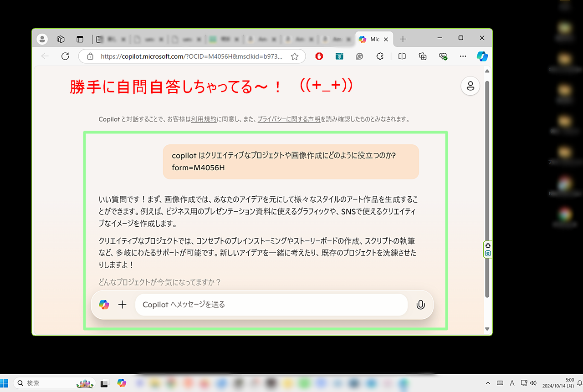Click the text どんなプロジェクトが今気になってますか？
The image size is (583, 392).
[160, 282]
